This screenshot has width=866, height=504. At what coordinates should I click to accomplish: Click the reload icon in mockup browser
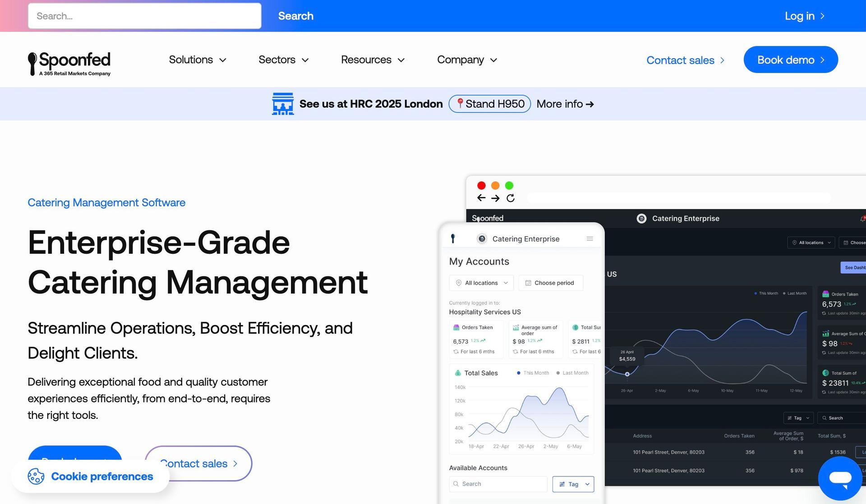click(x=511, y=198)
